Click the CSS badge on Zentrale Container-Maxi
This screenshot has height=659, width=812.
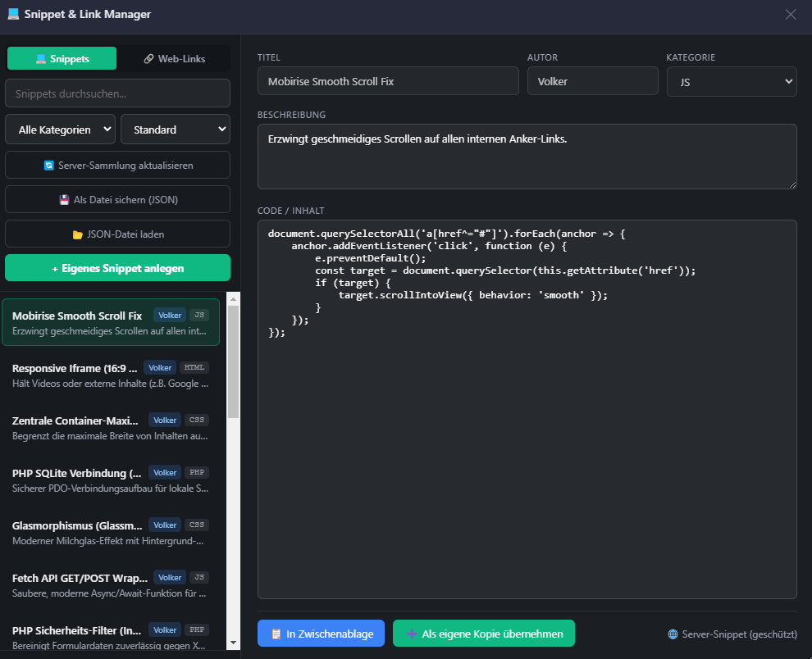click(x=197, y=420)
